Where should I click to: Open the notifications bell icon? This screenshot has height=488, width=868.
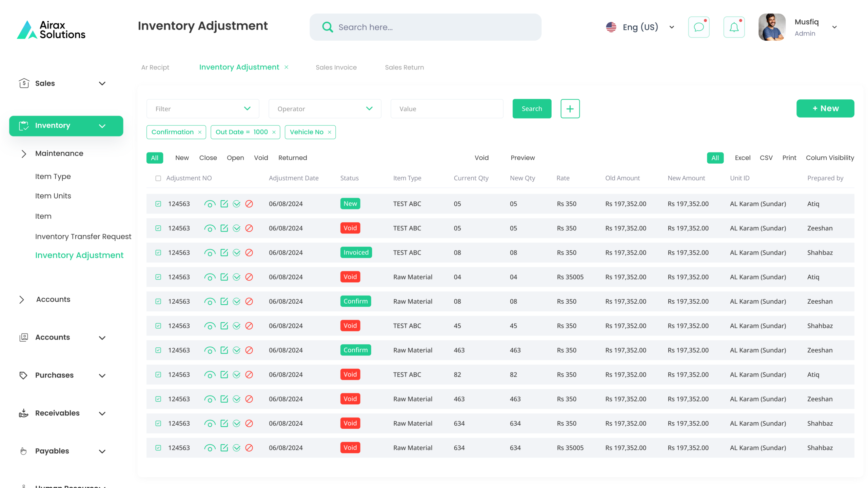tap(734, 27)
